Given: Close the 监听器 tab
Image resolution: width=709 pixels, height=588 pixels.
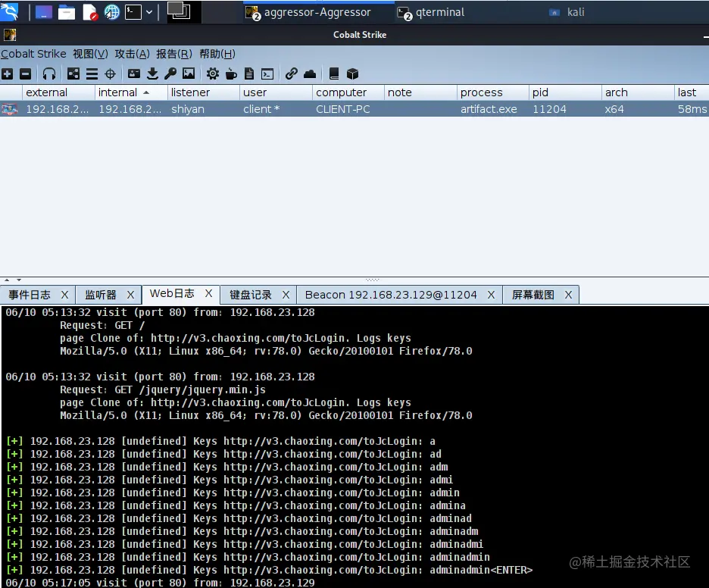Looking at the screenshot, I should [x=131, y=295].
